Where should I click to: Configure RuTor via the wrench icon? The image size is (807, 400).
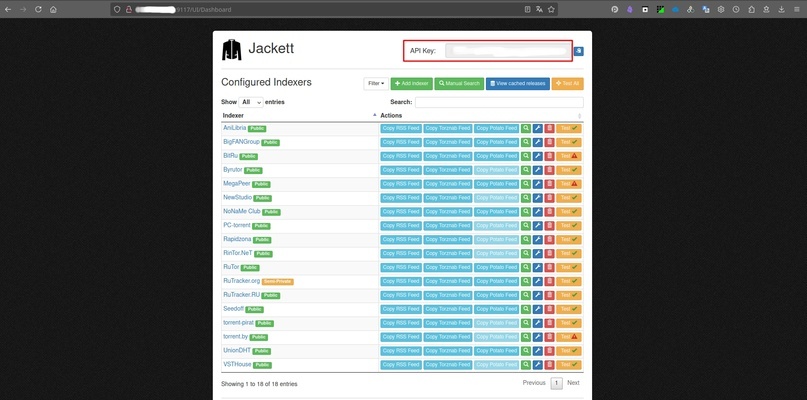[x=537, y=267]
